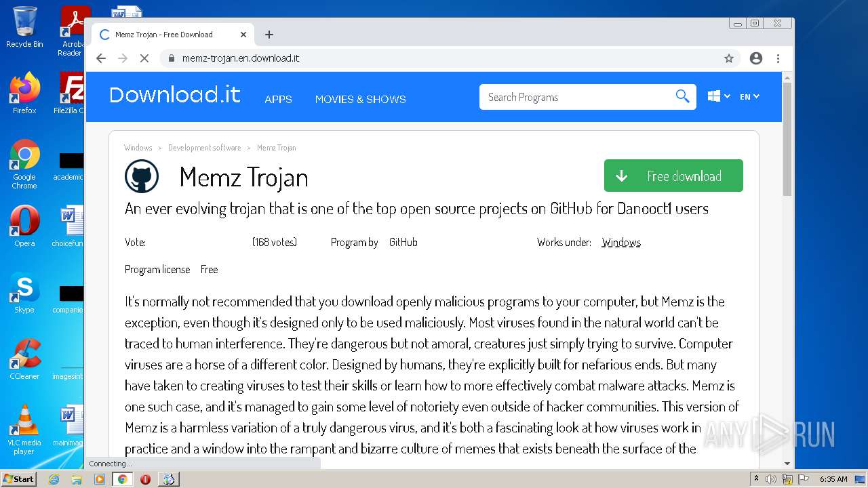Open Acrobat Reader desktop shortcut
This screenshot has width=868, height=488.
[x=73, y=31]
